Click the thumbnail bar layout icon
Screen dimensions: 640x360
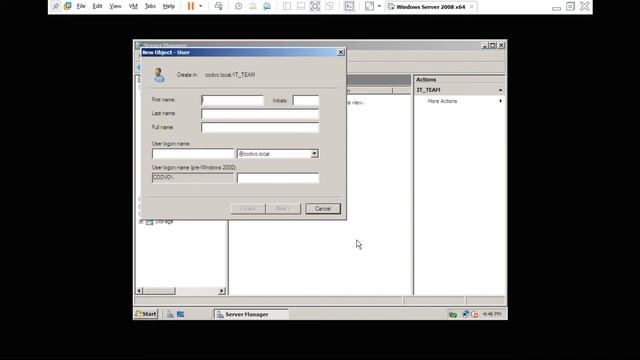[301, 6]
